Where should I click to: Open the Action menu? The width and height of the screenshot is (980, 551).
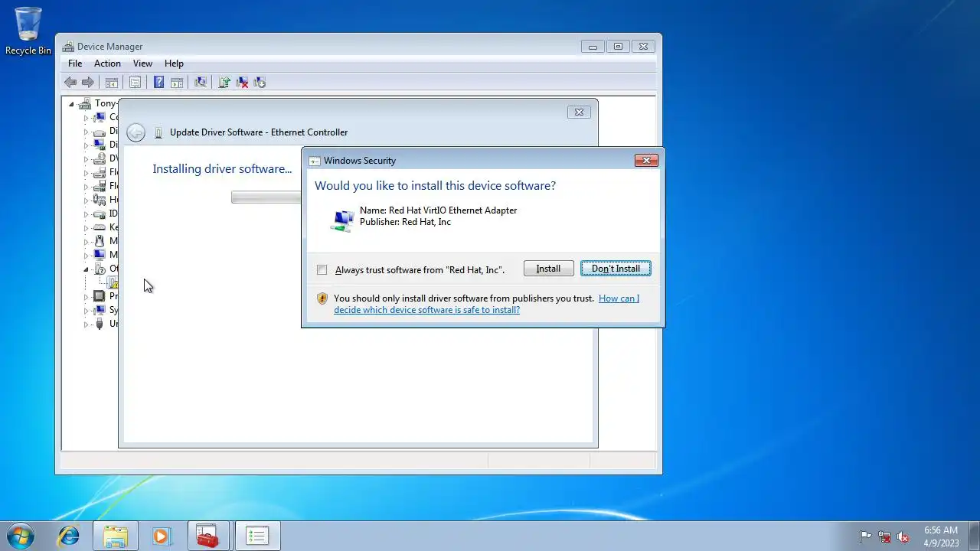pos(107,64)
